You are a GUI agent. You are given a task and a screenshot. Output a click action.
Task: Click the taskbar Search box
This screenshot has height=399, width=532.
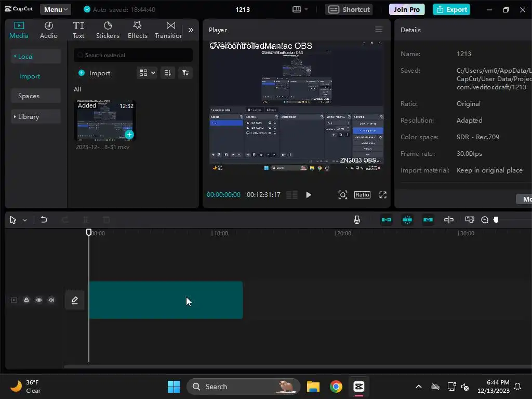[x=243, y=387]
